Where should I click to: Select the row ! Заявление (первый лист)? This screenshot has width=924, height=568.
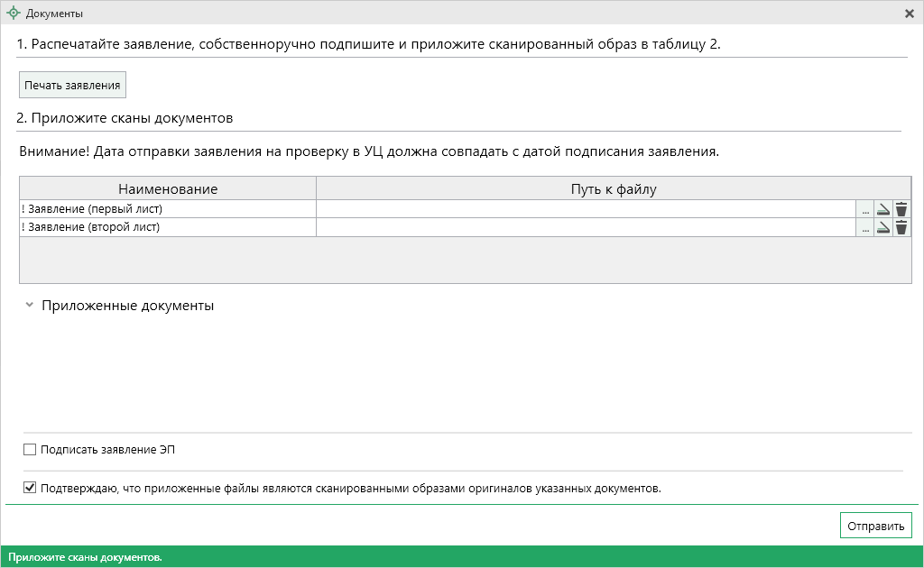click(168, 209)
